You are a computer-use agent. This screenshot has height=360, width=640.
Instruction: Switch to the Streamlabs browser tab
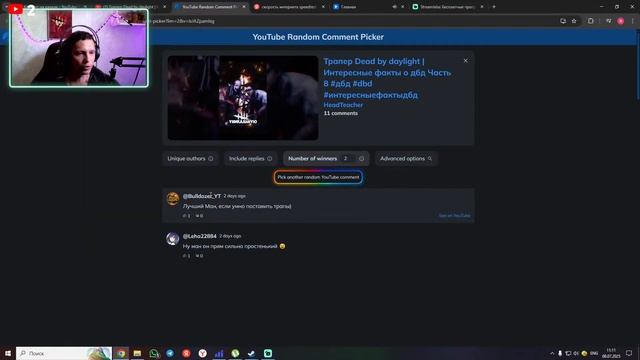[447, 7]
